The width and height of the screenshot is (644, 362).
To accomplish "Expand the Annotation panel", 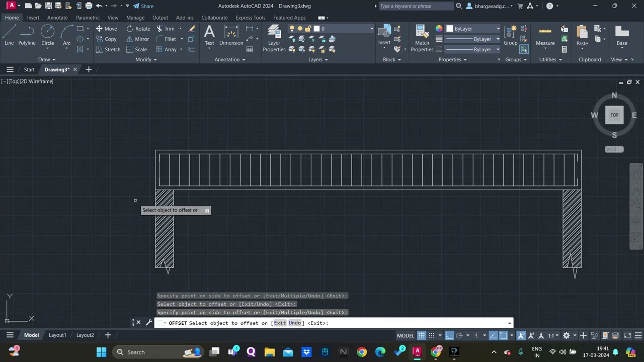I will 230,59.
